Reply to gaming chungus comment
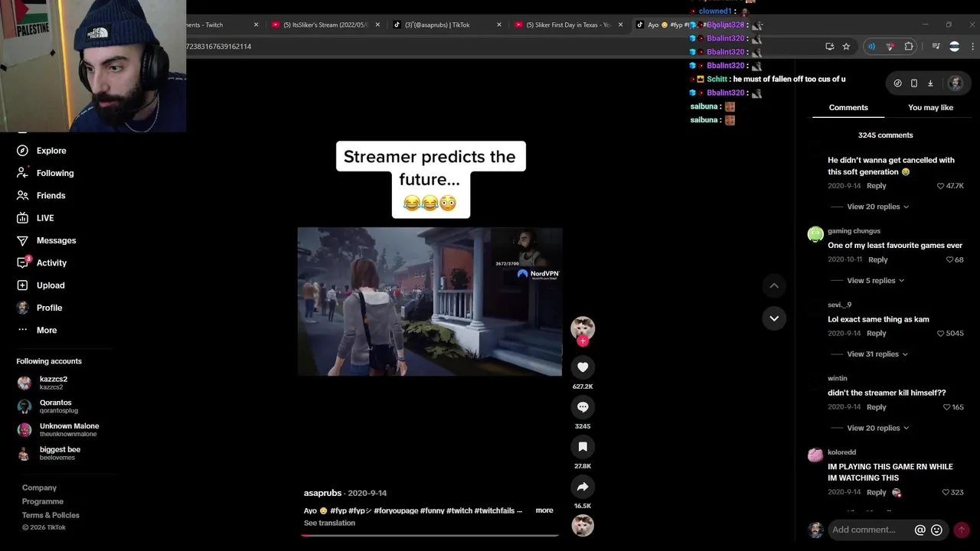This screenshot has height=551, width=980. (x=878, y=260)
